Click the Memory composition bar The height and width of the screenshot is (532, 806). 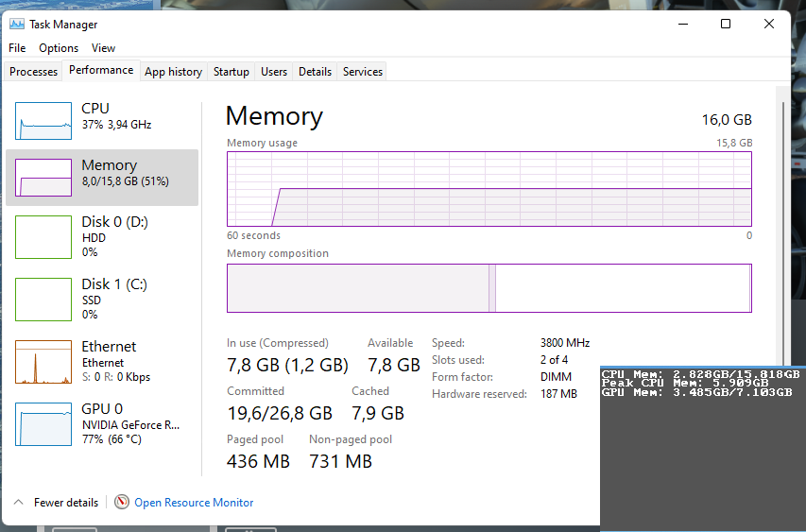[x=489, y=287]
